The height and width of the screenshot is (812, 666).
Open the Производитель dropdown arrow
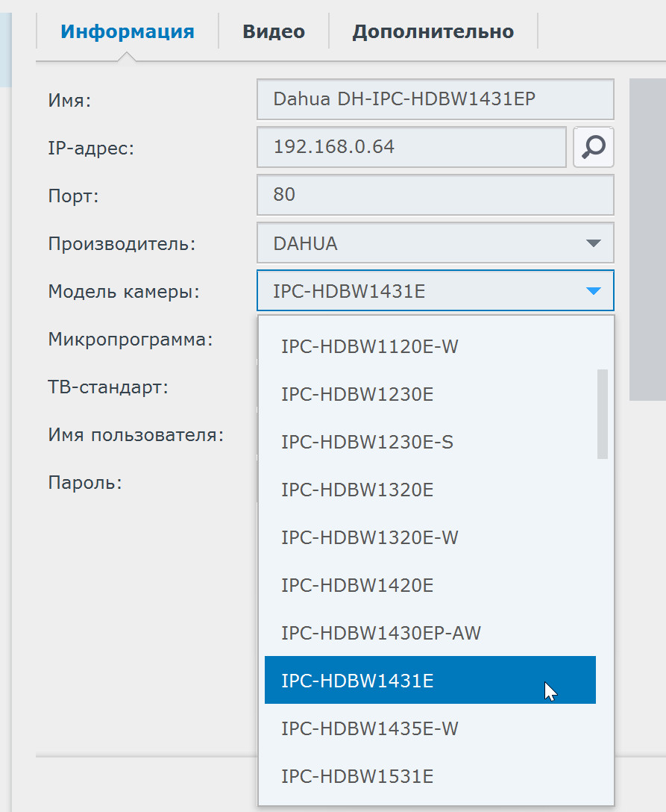pyautogui.click(x=593, y=243)
